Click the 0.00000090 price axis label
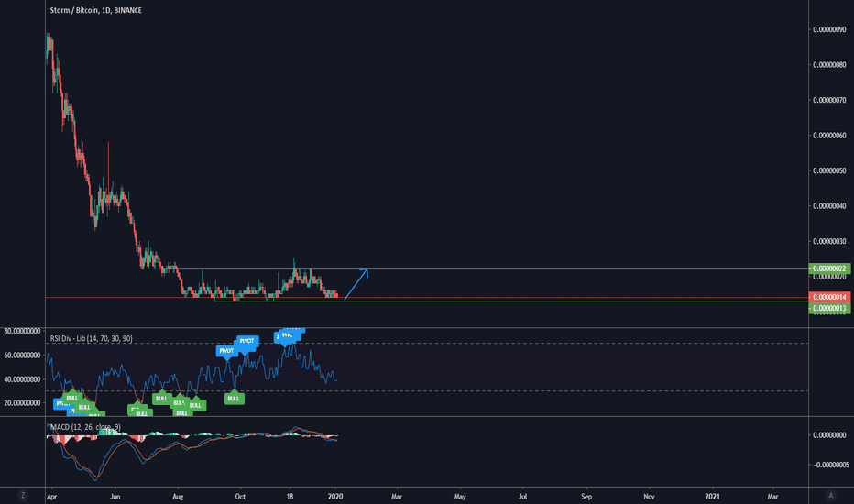The image size is (854, 504). tap(829, 29)
